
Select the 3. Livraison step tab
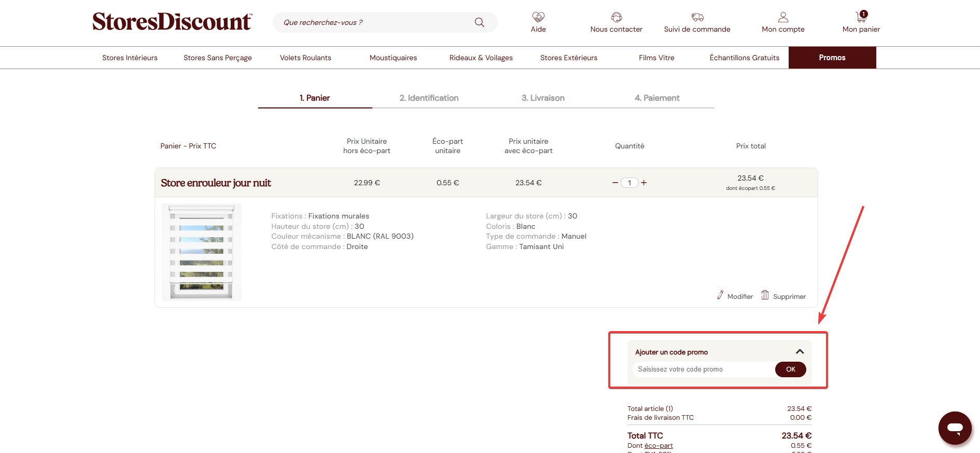[x=543, y=98]
